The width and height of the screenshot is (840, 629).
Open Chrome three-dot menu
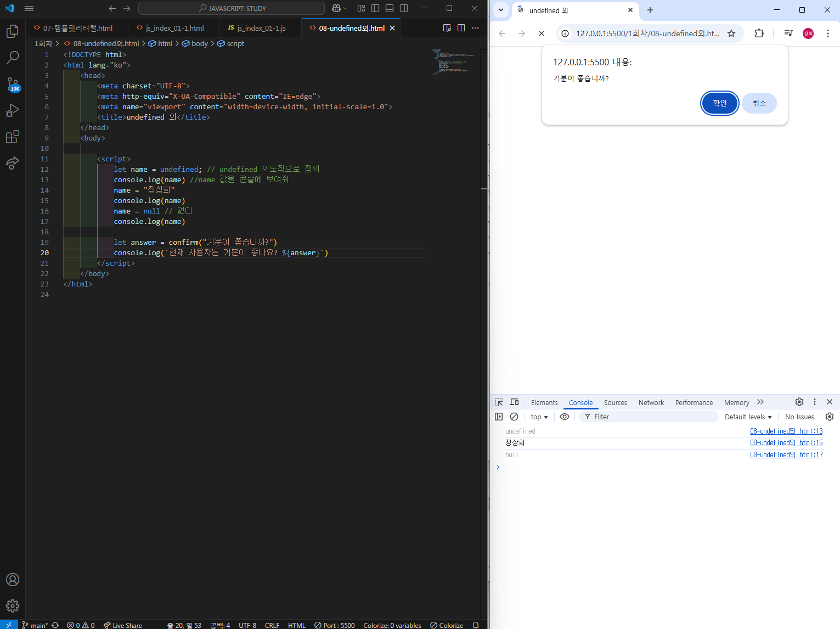tap(828, 33)
